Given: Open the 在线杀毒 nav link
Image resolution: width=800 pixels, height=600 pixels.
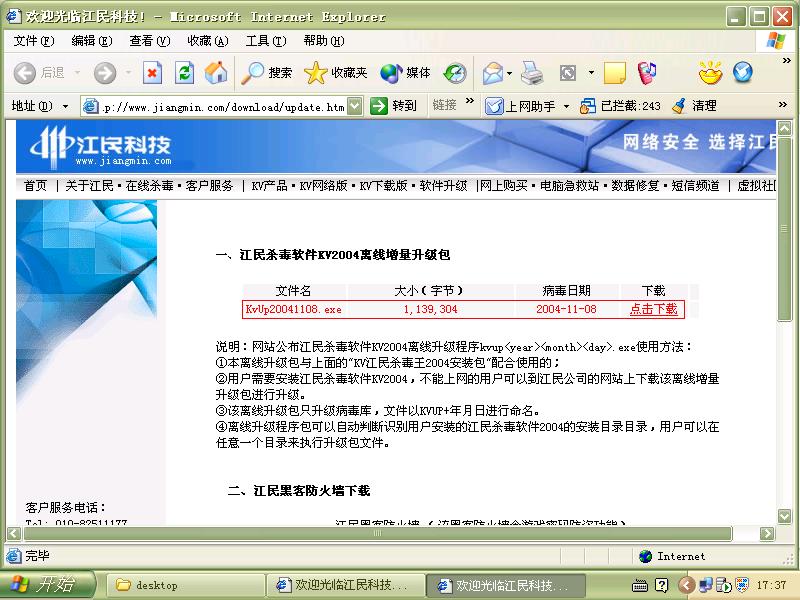Looking at the screenshot, I should [149, 186].
